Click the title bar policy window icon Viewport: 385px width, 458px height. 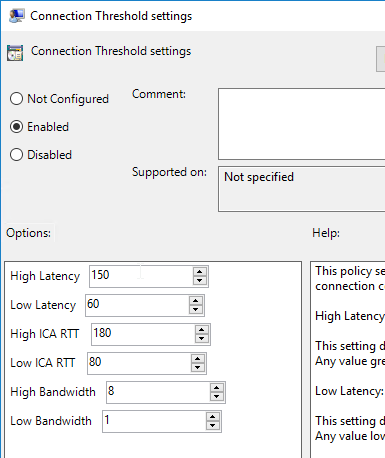click(17, 16)
